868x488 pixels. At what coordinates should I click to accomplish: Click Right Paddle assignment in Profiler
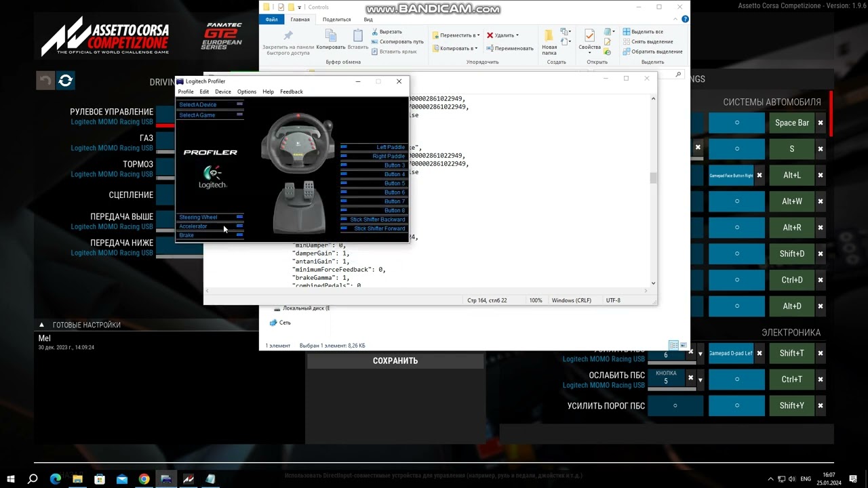point(374,156)
